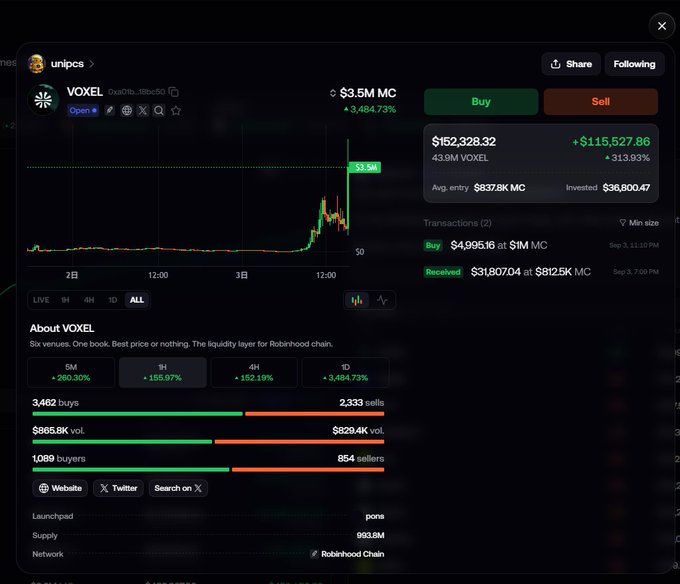
Task: Click the Search on X button
Action: (x=178, y=488)
